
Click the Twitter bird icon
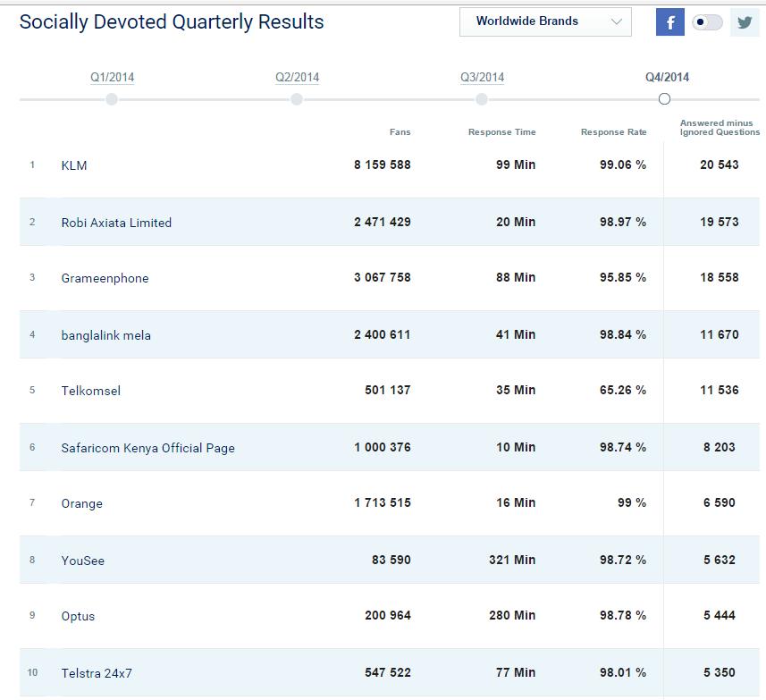745,22
